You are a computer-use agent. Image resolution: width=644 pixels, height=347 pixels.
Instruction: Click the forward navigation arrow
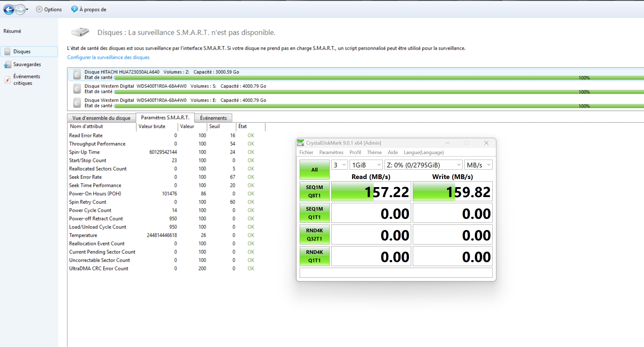[x=20, y=10]
